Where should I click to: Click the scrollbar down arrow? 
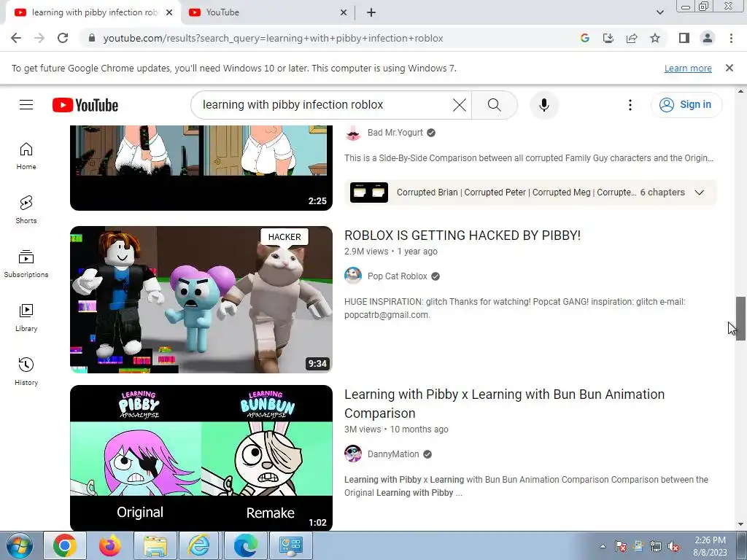click(740, 524)
